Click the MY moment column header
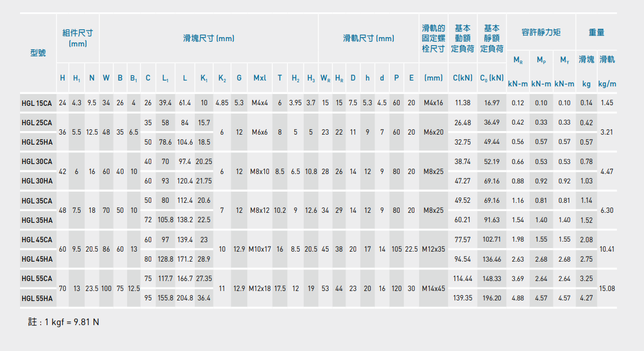644x351 pixels. (565, 61)
